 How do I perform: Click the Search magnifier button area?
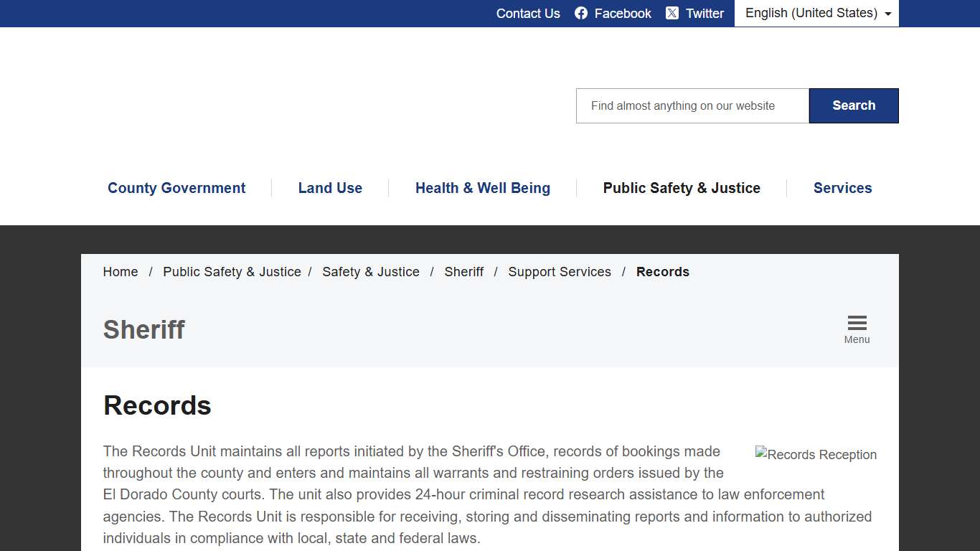coord(854,105)
